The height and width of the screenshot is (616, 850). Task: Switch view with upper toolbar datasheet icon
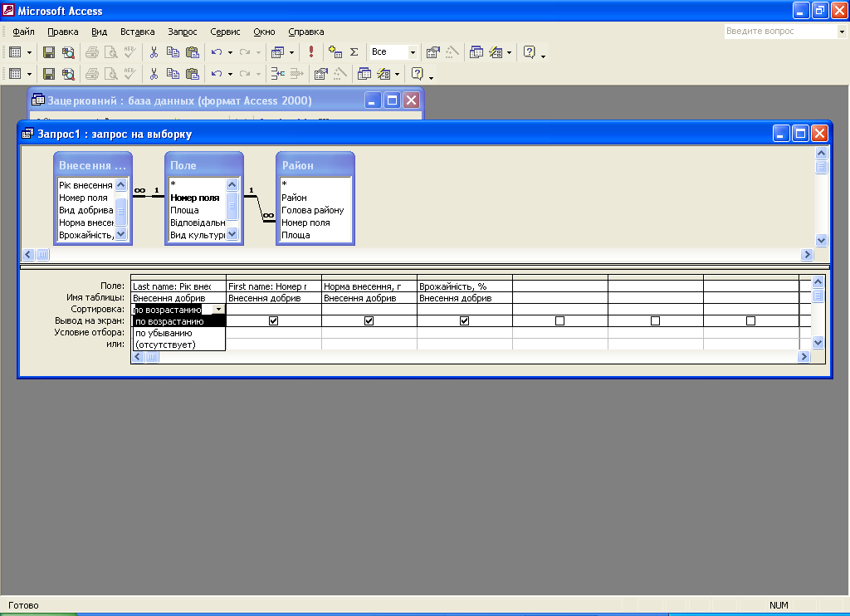coord(15,52)
